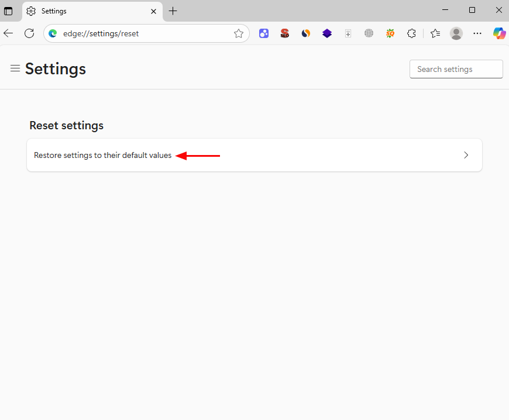Image resolution: width=509 pixels, height=420 pixels.
Task: Click the user profile avatar
Action: [456, 33]
